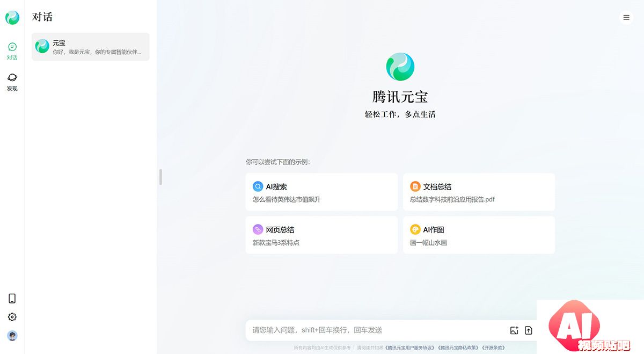Click text 画一幅山水画

(428, 242)
